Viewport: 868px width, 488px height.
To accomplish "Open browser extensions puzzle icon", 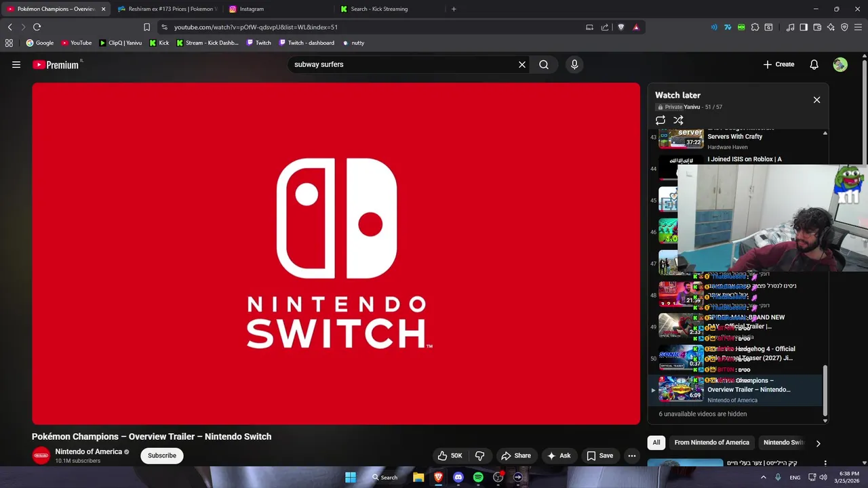I will 755,27.
